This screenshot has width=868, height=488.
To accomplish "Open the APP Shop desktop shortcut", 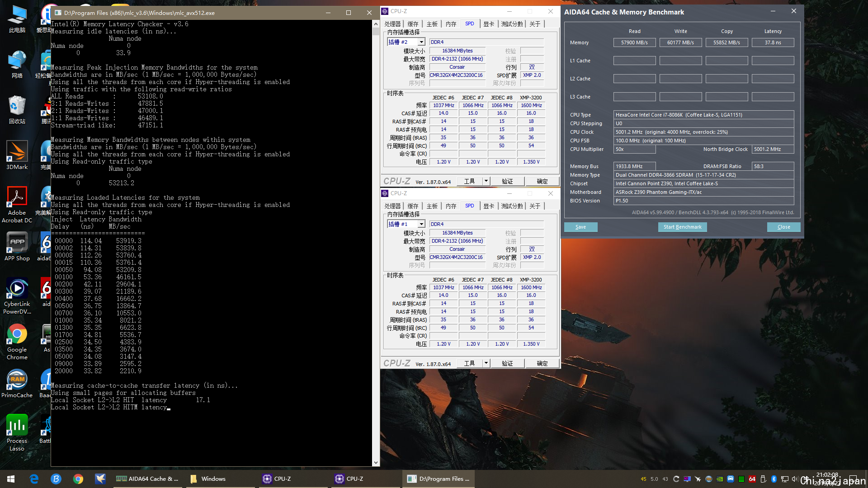I will 17,247.
